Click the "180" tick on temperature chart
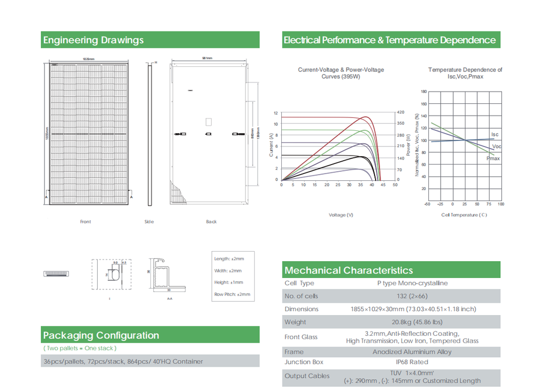Image resolution: width=539 pixels, height=392 pixels. (x=423, y=92)
